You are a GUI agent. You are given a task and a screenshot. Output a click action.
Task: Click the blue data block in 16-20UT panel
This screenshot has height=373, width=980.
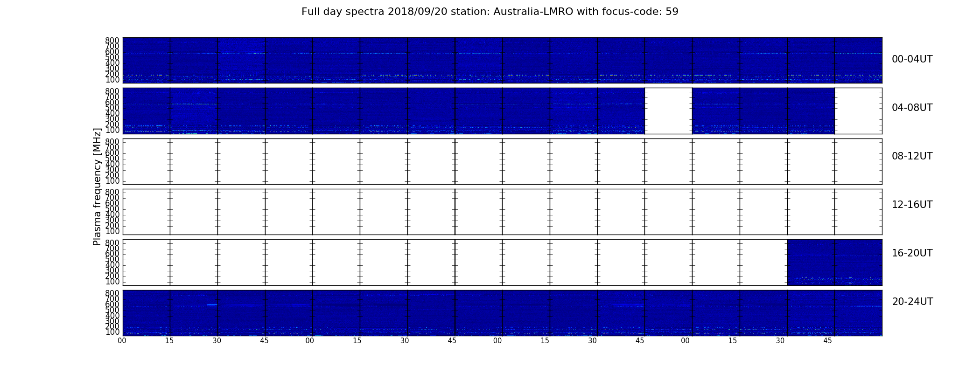coord(834,262)
